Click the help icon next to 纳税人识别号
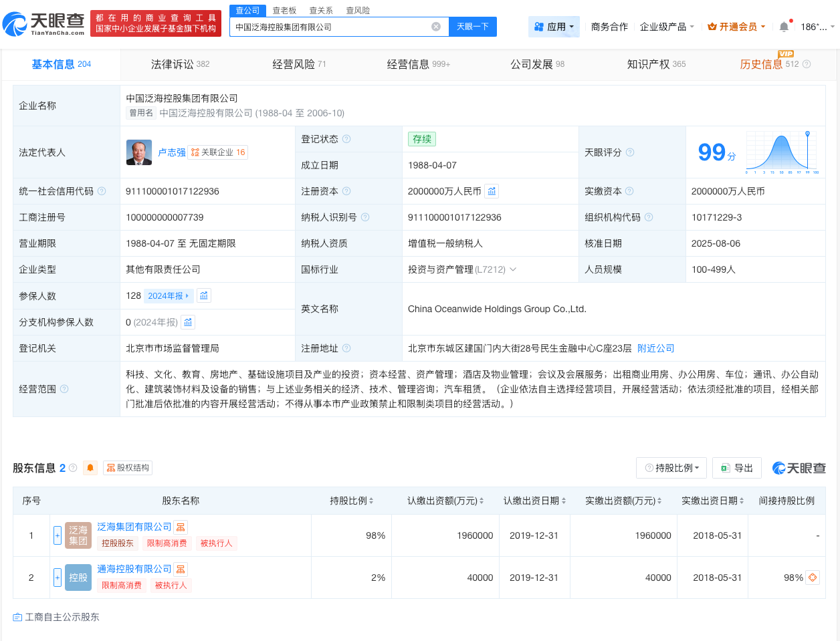The width and height of the screenshot is (840, 641). pyautogui.click(x=365, y=217)
